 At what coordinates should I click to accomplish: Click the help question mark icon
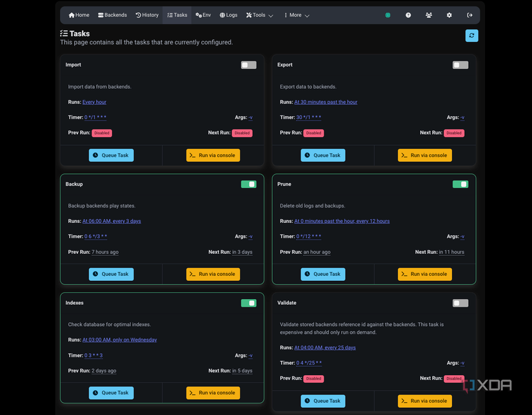tap(408, 14)
